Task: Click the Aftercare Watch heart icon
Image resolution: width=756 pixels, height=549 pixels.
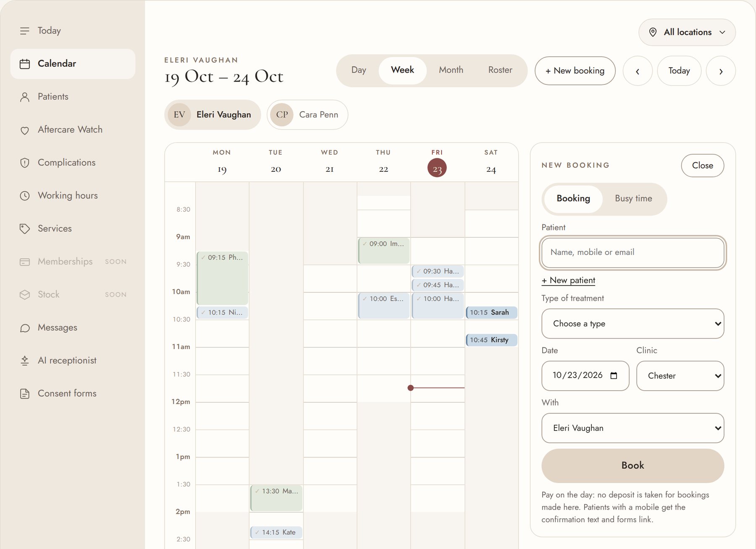Action: coord(25,130)
